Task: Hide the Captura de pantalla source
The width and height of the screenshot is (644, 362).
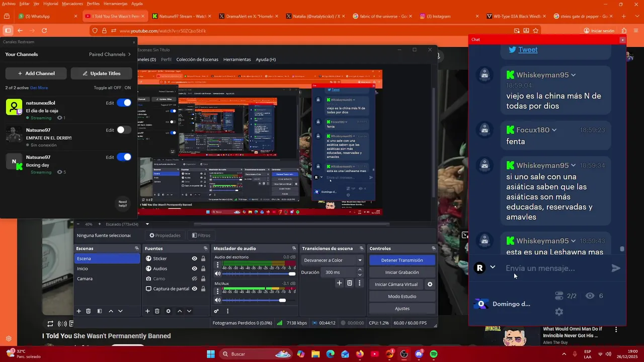Action: coord(194,289)
